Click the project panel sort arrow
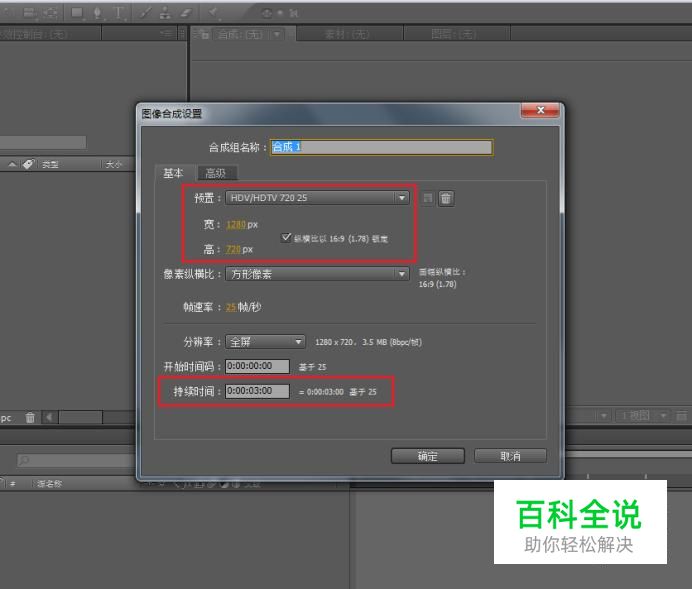Image resolution: width=692 pixels, height=589 pixels. (12, 164)
